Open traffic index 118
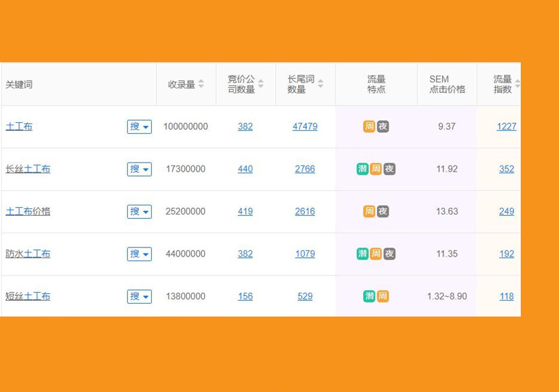The image size is (559, 392). 507,296
